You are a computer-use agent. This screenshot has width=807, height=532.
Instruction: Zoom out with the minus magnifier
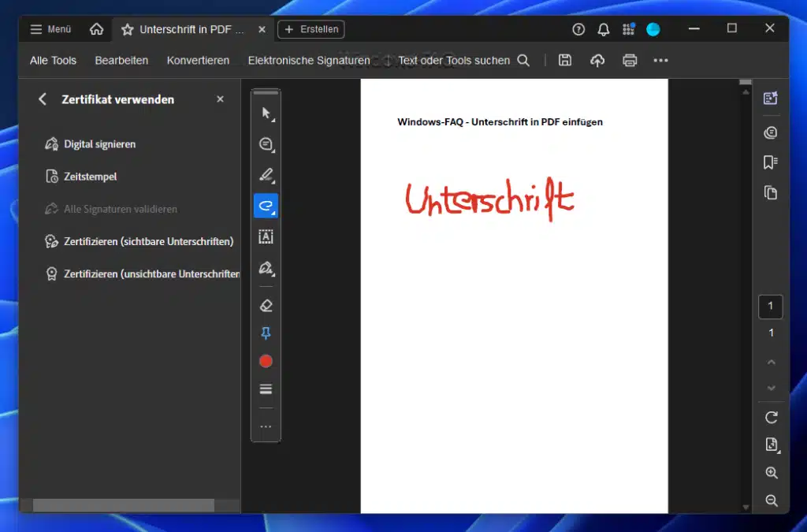(771, 500)
